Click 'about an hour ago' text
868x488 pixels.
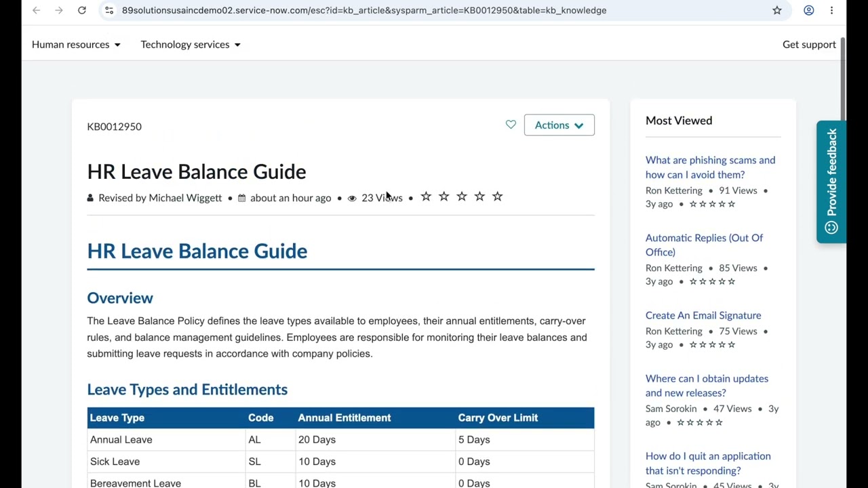[x=290, y=198]
